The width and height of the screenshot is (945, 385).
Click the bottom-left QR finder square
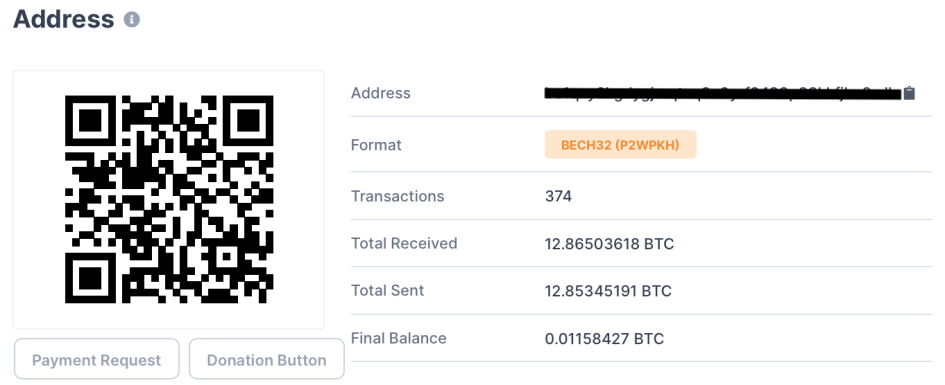(90, 278)
